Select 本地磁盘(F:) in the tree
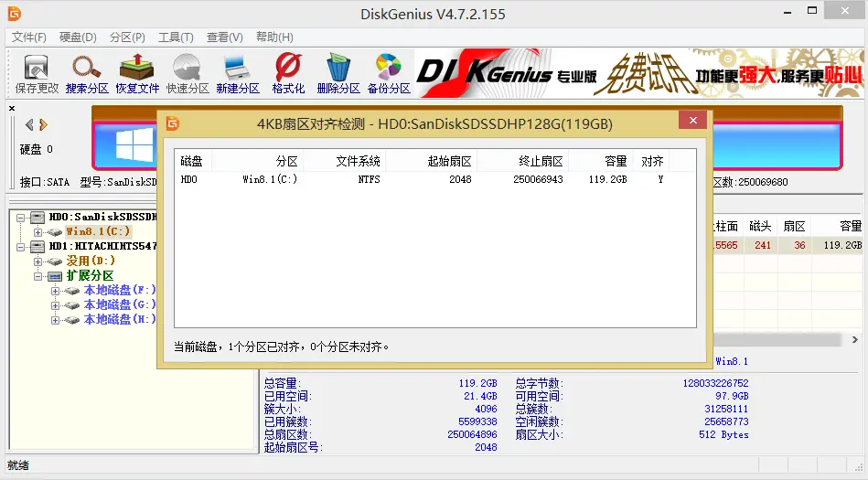The image size is (868, 480). point(120,290)
